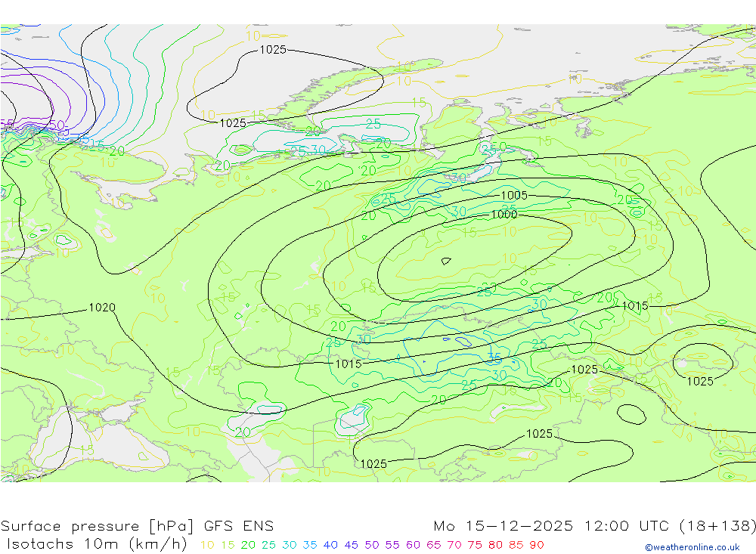Image resolution: width=756 pixels, height=554 pixels.
Task: Select the blue 40 legend value
Action: point(330,546)
